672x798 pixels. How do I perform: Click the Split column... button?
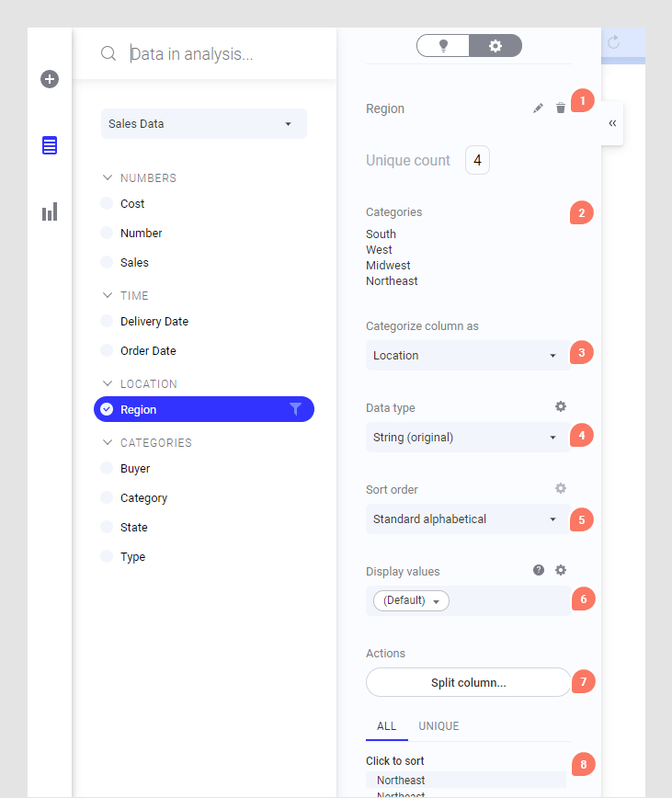[468, 683]
